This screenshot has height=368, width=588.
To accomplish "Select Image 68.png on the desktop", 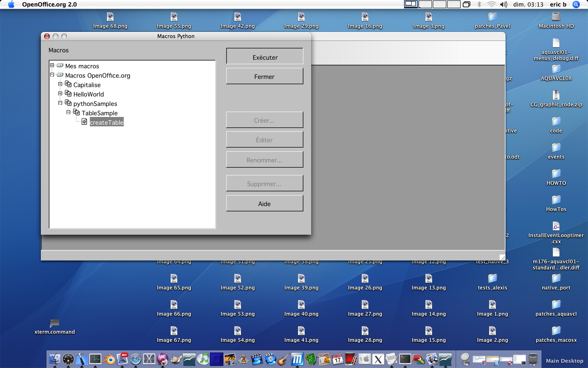I will coord(110,17).
